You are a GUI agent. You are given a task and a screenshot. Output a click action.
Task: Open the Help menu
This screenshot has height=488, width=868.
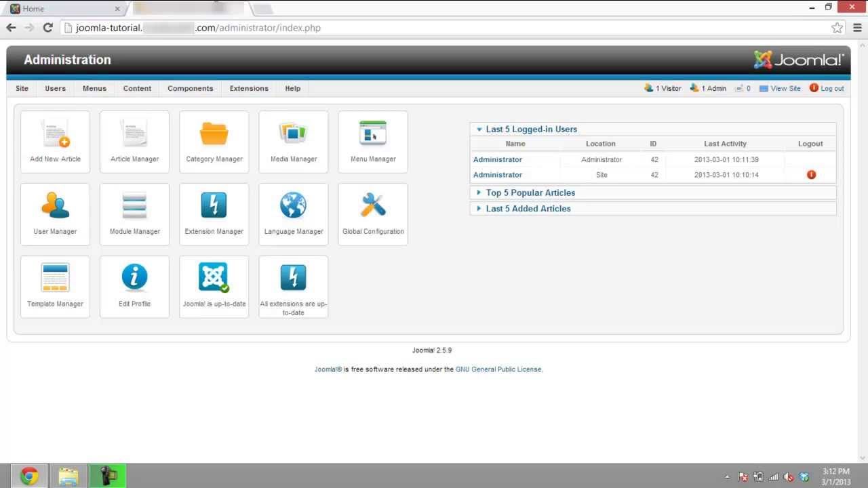pyautogui.click(x=293, y=88)
